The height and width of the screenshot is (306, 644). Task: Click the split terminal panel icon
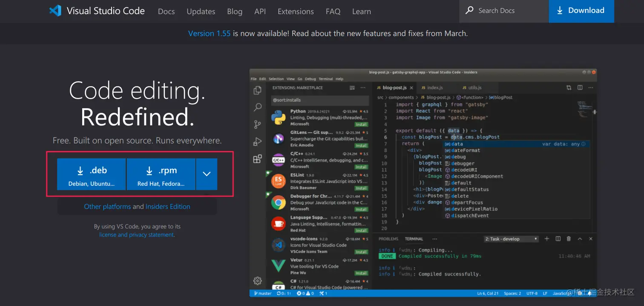(x=558, y=239)
